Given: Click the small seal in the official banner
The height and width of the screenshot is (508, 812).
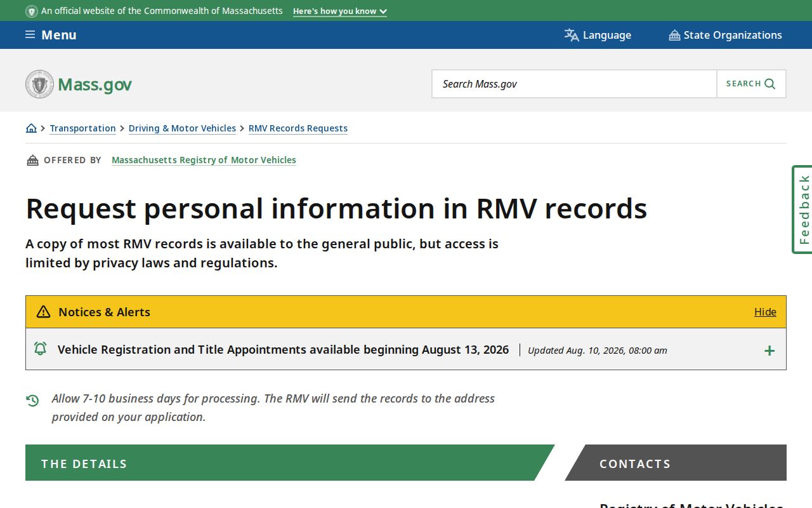Looking at the screenshot, I should point(31,11).
